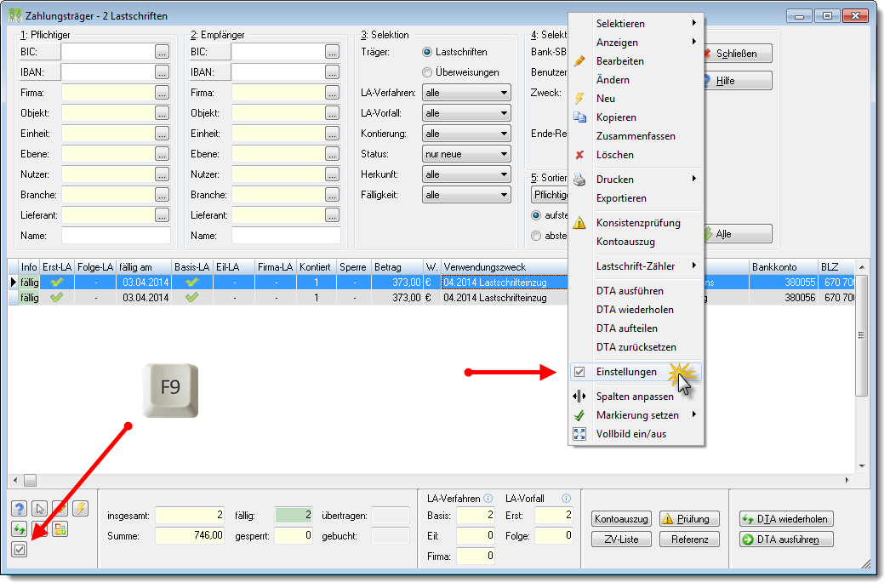Open lookup button for Empfänger Ebene
Image resolution: width=890 pixels, height=588 pixels.
(x=333, y=154)
